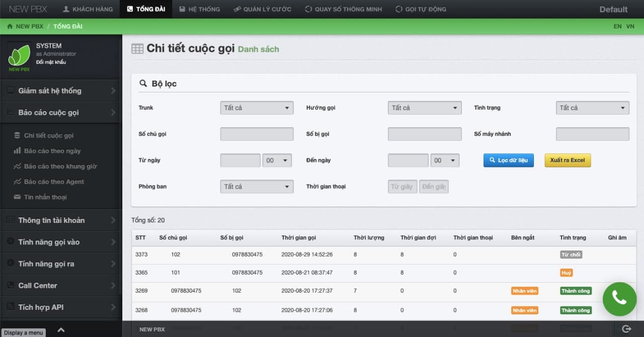This screenshot has width=644, height=337.
Task: Click the home icon in breadcrumb
Action: point(10,26)
